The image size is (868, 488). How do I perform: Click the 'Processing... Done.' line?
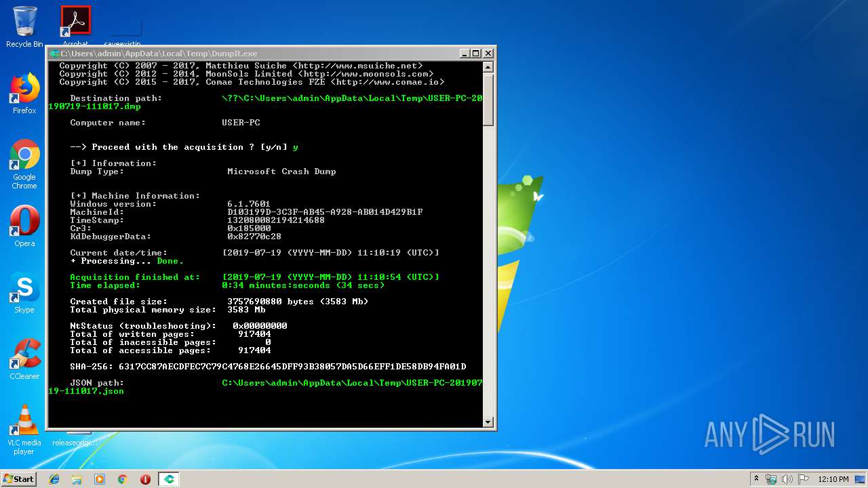(127, 261)
